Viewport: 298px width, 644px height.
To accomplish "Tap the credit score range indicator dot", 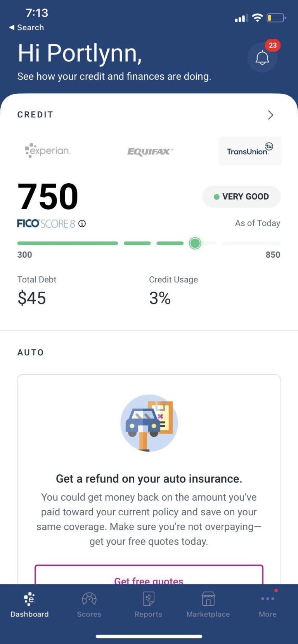I will (195, 243).
